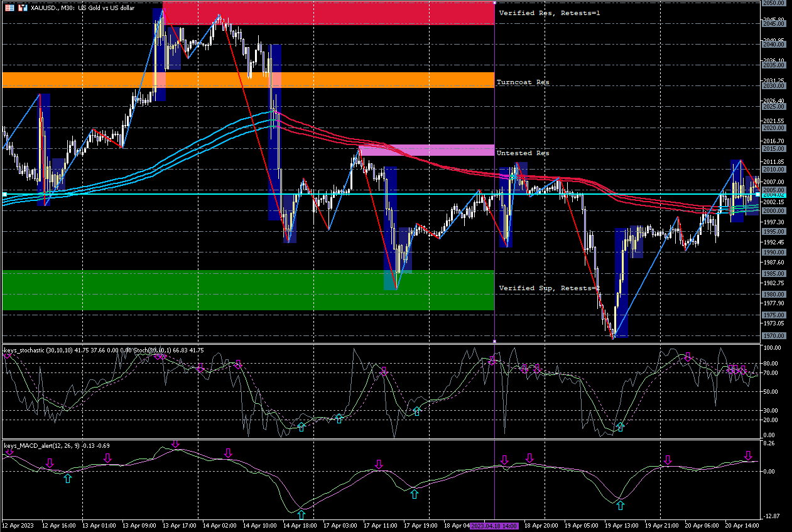The image size is (792, 532).
Task: Click the 1997.30 price scale value
Action: click(x=775, y=222)
